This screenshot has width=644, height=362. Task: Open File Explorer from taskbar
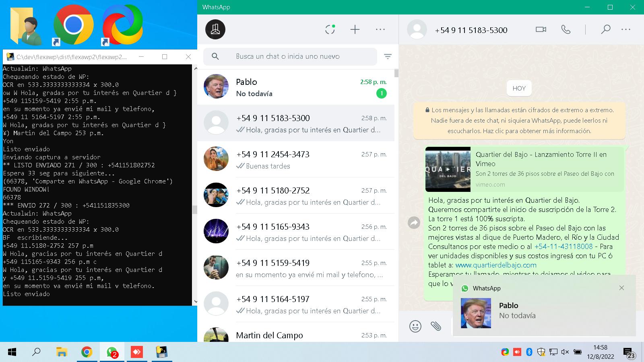62,352
